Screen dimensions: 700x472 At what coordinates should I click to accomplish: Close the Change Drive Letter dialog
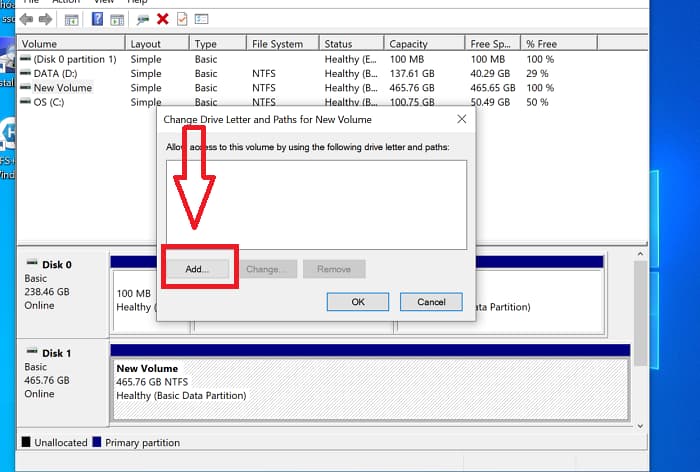461,119
